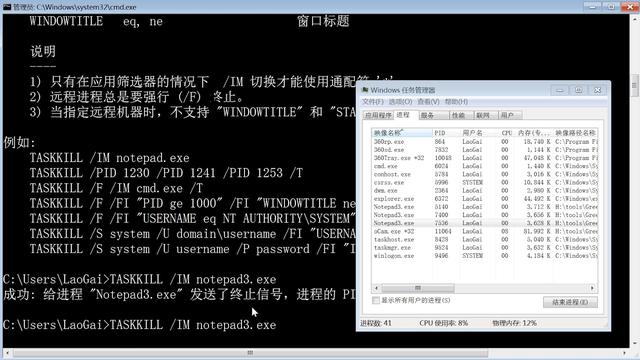
Task: Minimize the Windows 任务管理器 window
Action: pos(560,90)
